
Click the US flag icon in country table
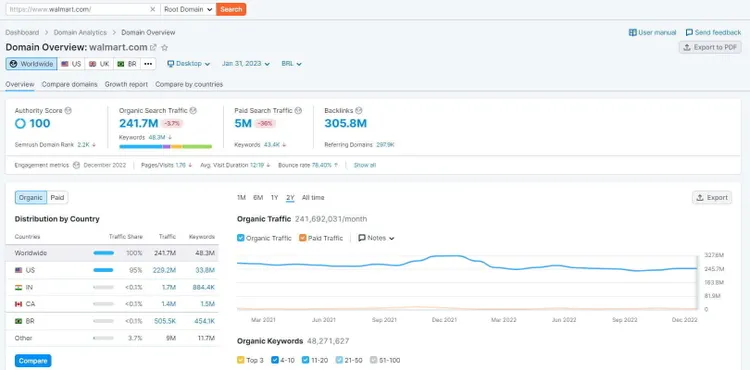coord(19,270)
